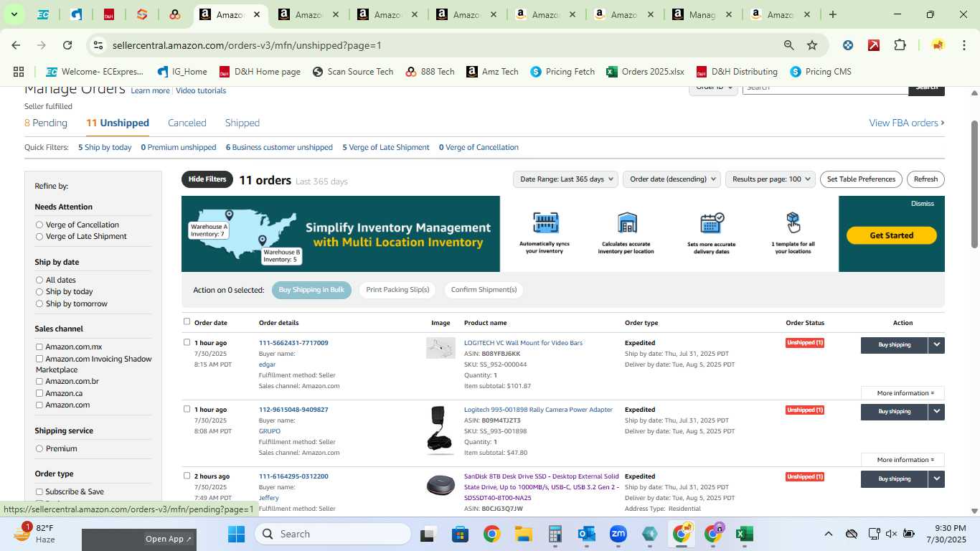The height and width of the screenshot is (551, 980).
Task: Click the Logitech wall mount product image
Action: coord(440,348)
